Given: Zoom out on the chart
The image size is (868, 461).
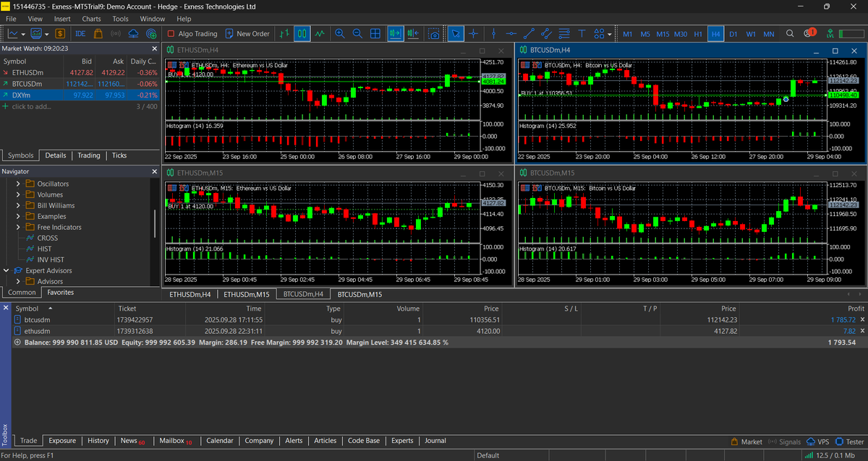Looking at the screenshot, I should [357, 33].
